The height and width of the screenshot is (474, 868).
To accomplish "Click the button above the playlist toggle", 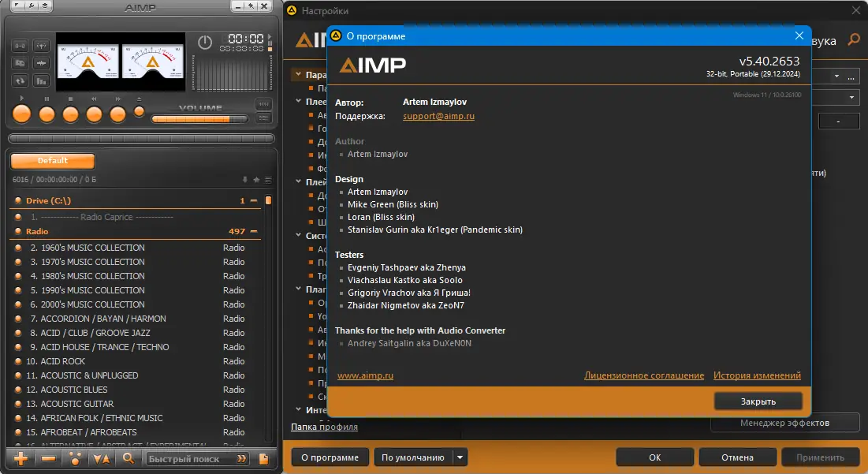I will 263,103.
